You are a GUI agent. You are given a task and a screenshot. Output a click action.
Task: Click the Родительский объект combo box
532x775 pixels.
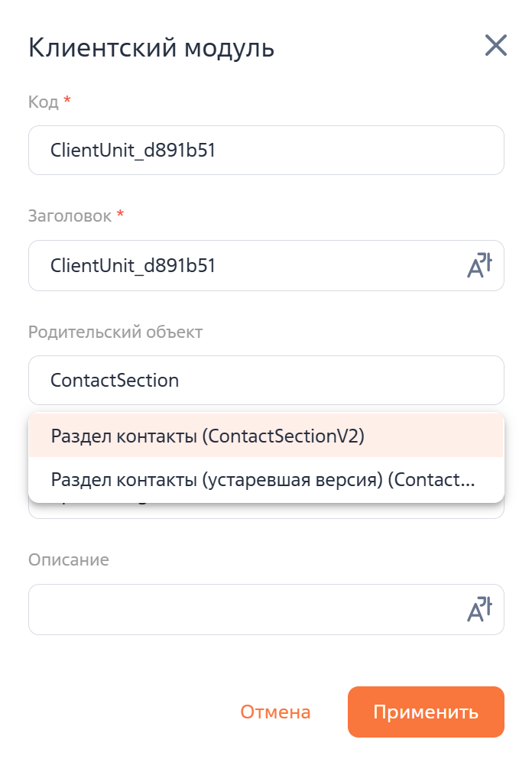pyautogui.click(x=265, y=380)
